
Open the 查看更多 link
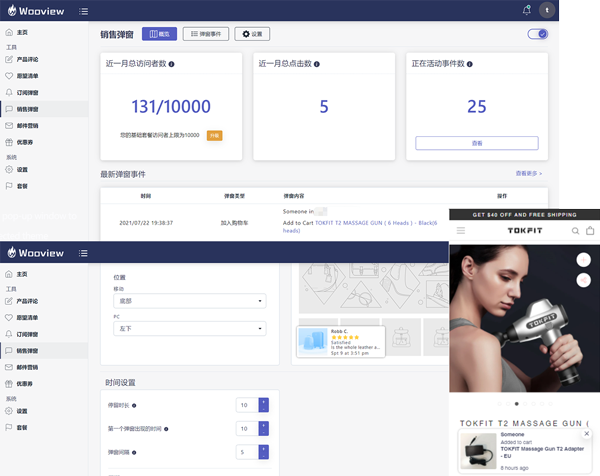tap(529, 173)
